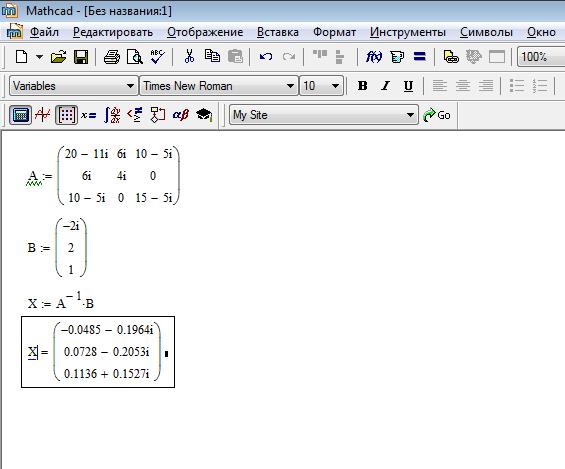The image size is (565, 469).
Task: Select the matrix A definition region
Action: pos(103,176)
